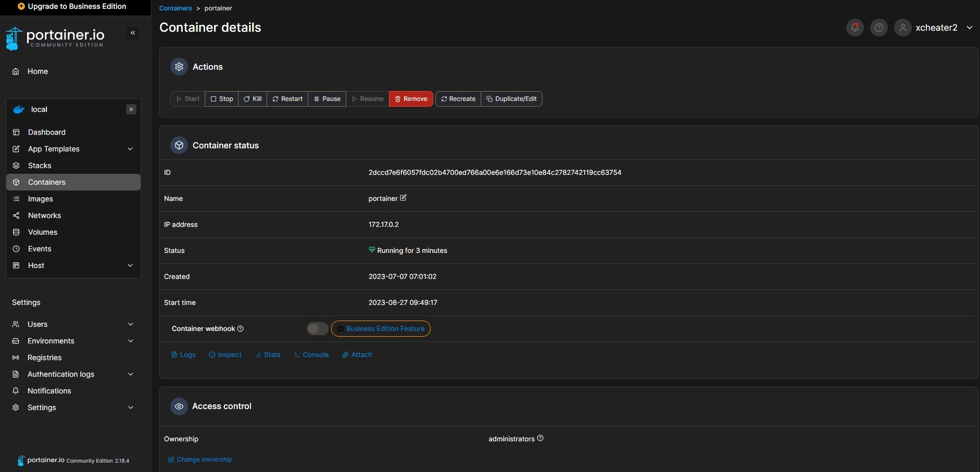
Task: Open the Attach link
Action: coord(357,355)
